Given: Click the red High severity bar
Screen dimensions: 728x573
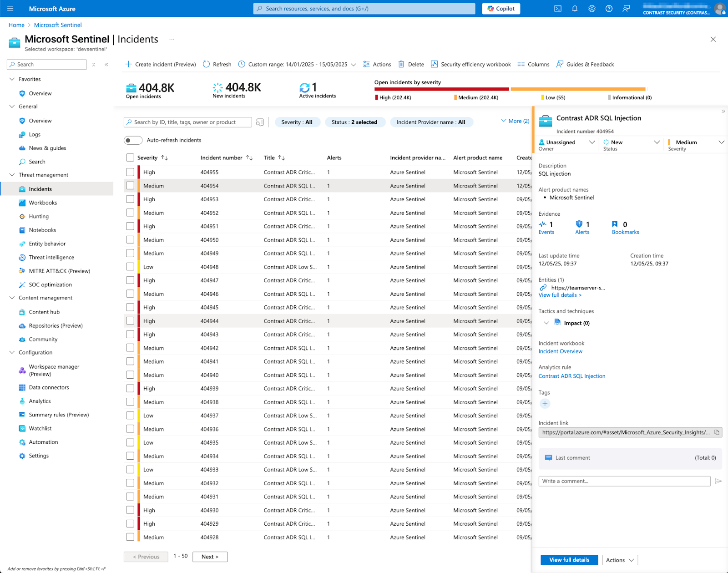Looking at the screenshot, I should pos(441,89).
